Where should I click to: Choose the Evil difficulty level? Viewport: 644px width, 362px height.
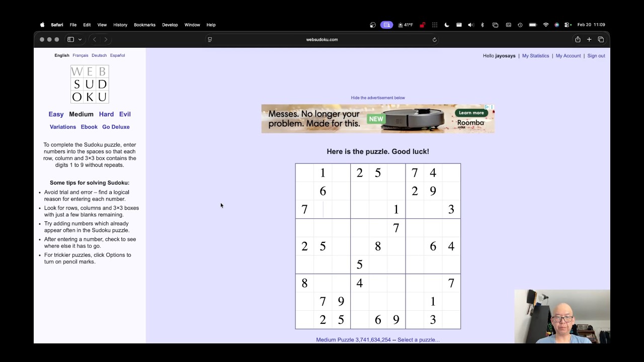(125, 114)
